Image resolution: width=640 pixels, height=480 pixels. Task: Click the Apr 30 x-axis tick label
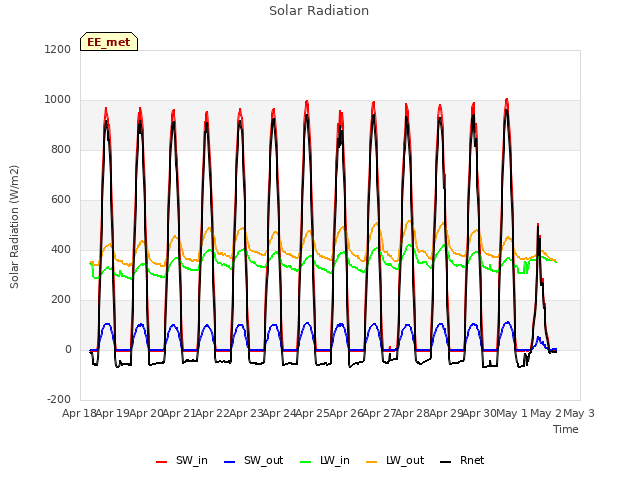coord(480,413)
